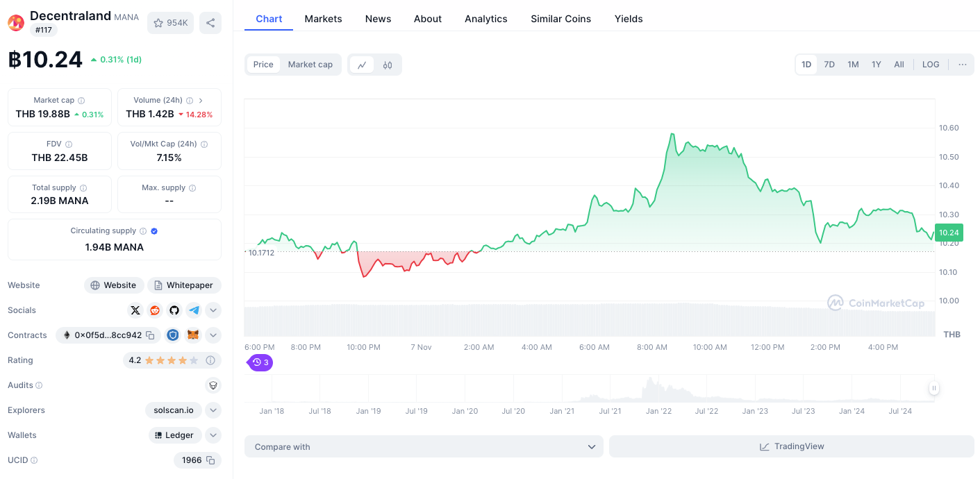Viewport: 980px width, 479px height.
Task: Click the Volume (24h) info icon
Action: click(x=190, y=101)
